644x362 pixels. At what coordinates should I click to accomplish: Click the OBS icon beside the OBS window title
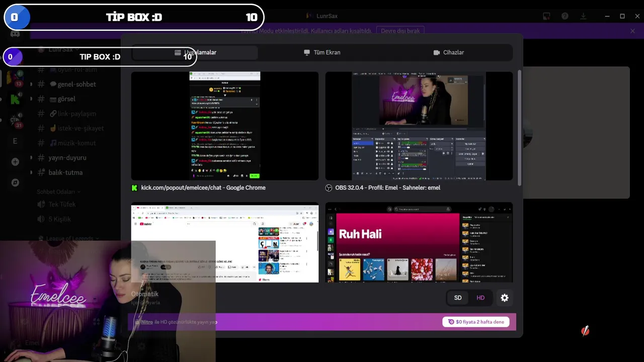pyautogui.click(x=329, y=188)
